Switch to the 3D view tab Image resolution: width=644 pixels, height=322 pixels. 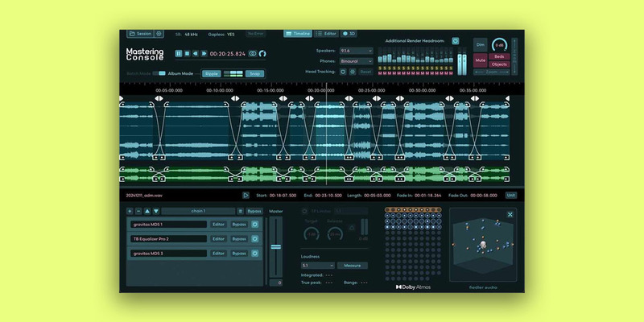click(349, 34)
